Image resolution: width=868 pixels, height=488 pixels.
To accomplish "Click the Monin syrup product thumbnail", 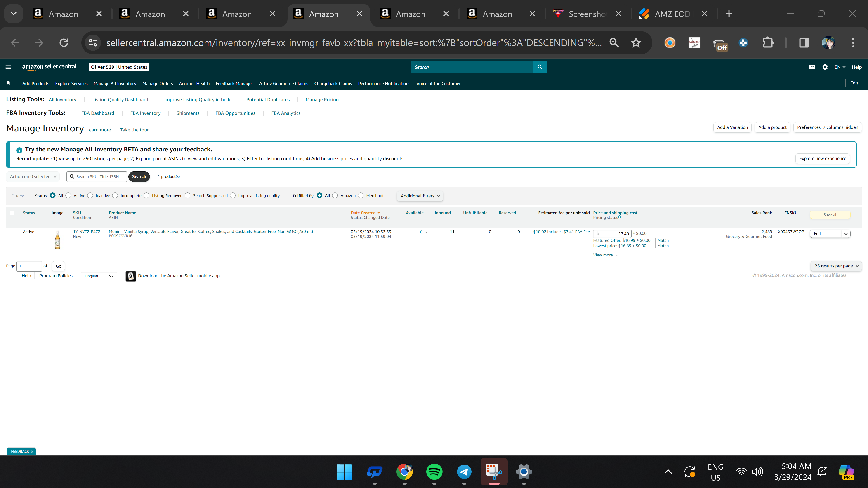I will pos(58,240).
